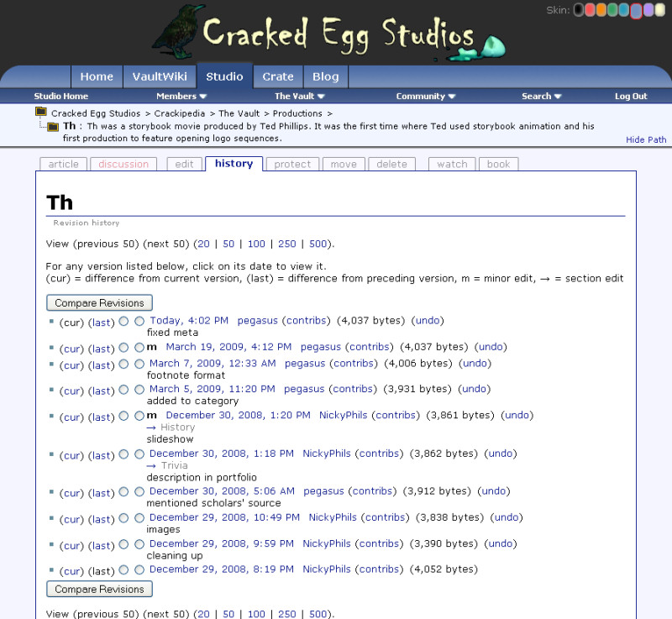This screenshot has height=619, width=672.
Task: Switch to the article tab
Action: click(64, 164)
